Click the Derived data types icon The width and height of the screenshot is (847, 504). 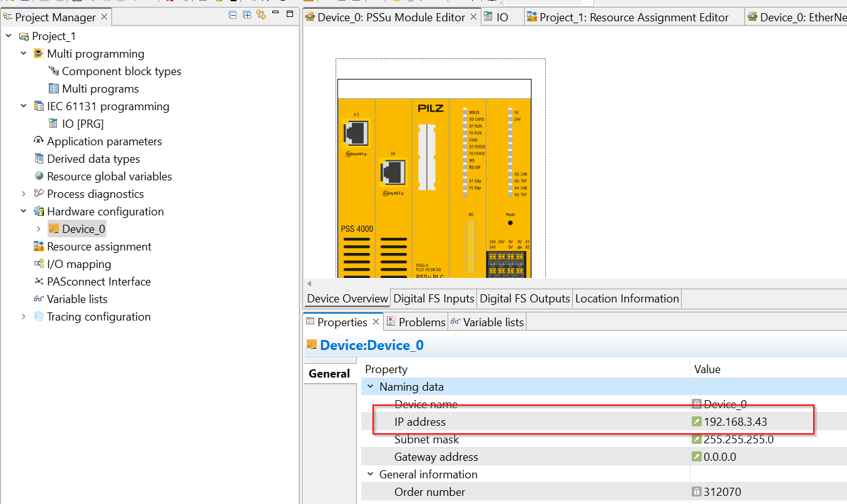[39, 159]
